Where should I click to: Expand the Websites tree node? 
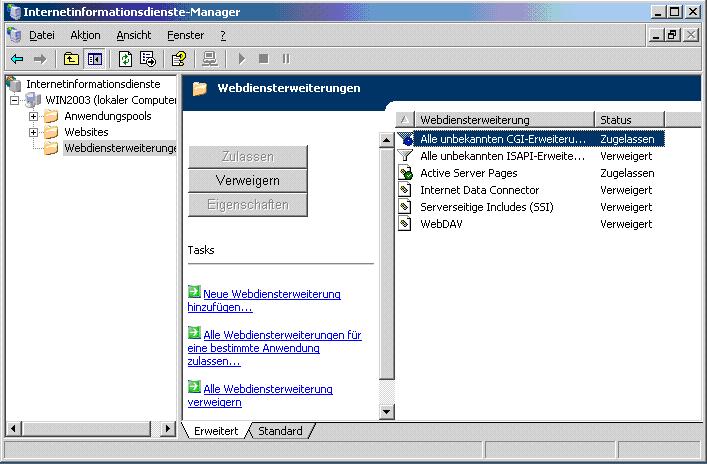(33, 132)
